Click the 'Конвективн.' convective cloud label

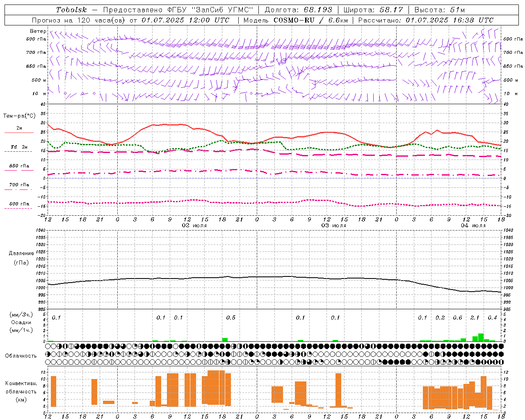[21, 383]
